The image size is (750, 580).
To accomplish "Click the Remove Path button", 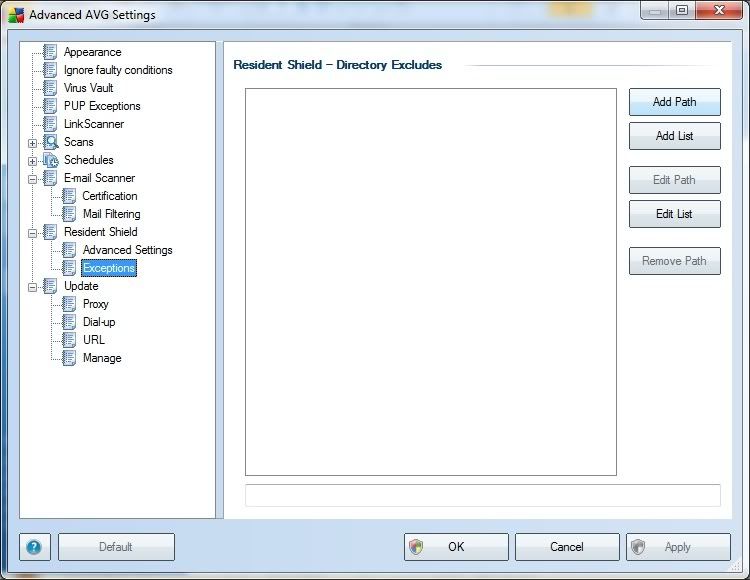I will click(674, 261).
